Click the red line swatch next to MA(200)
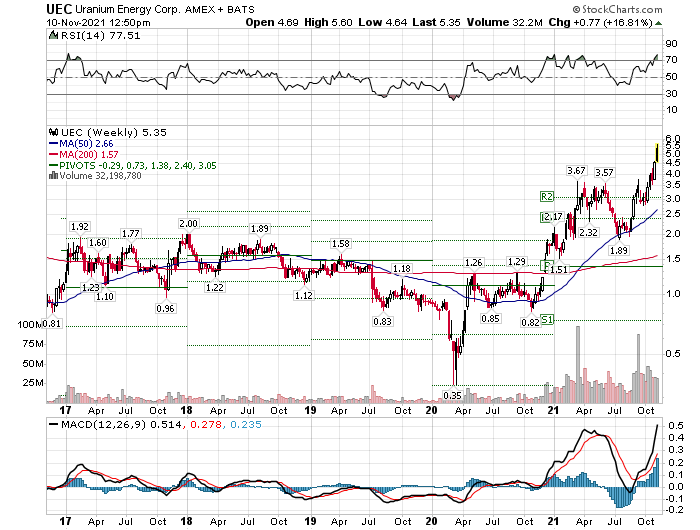 pyautogui.click(x=53, y=154)
